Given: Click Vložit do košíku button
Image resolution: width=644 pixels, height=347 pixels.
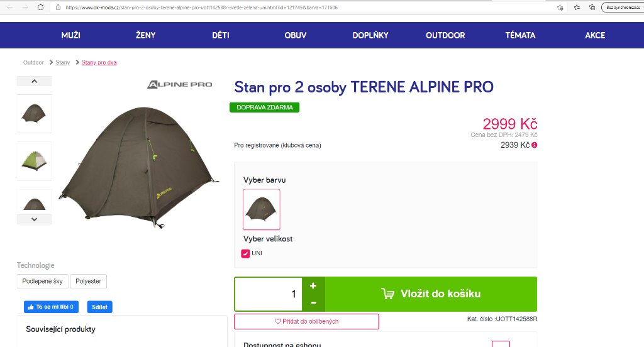Looking at the screenshot, I should [431, 294].
